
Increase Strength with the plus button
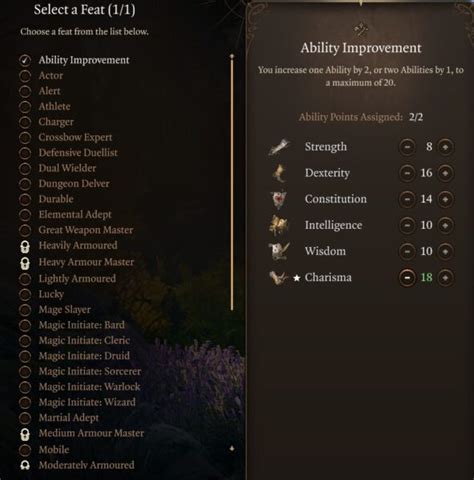445,147
